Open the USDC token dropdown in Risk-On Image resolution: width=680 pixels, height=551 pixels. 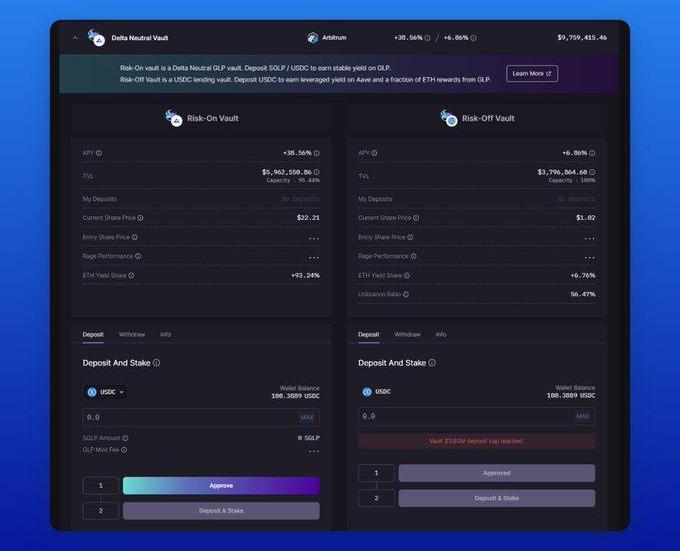(x=106, y=392)
